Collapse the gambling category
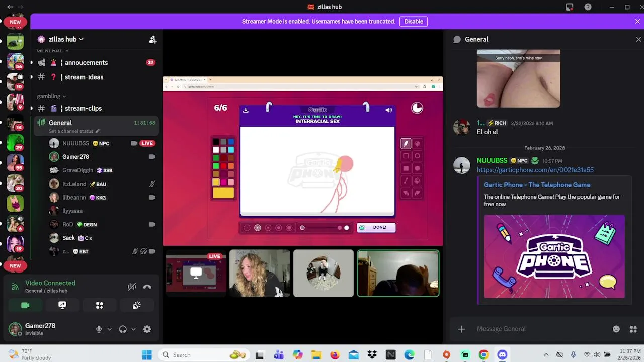Viewport: 644px width, 362px height. (51, 96)
